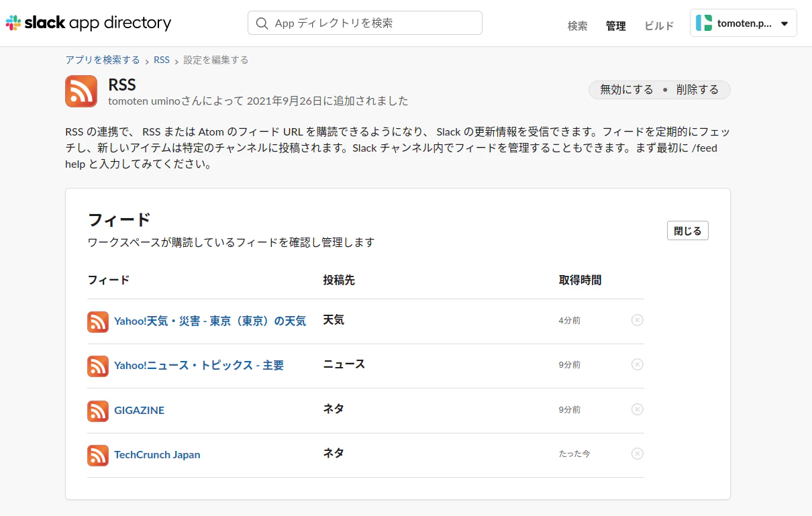
Task: Click the RSS icon beside TechCrunch Japan feed
Action: (97, 455)
